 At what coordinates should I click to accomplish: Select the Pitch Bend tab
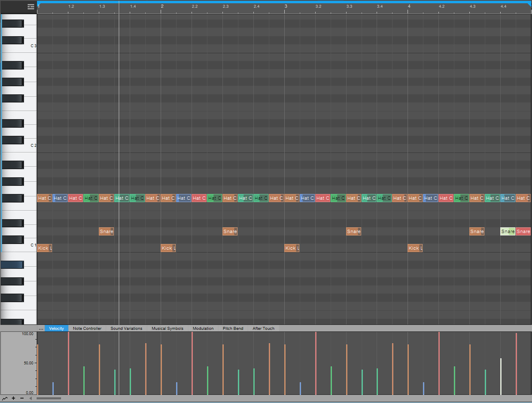coord(233,329)
